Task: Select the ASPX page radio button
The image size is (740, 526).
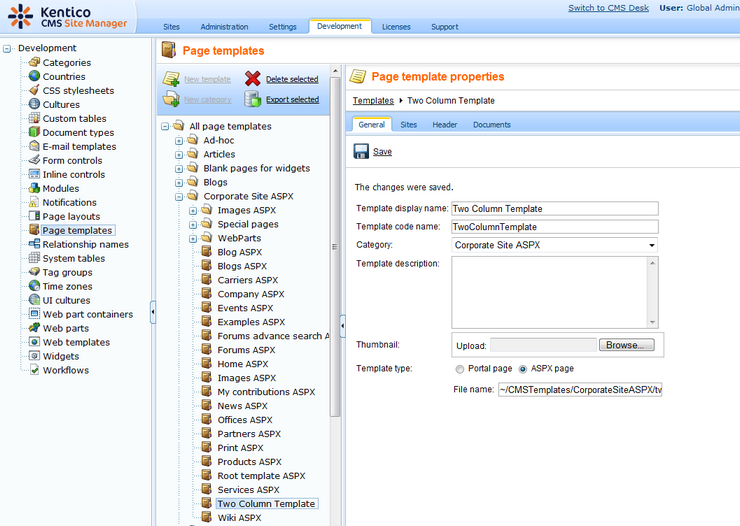Action: click(x=522, y=369)
